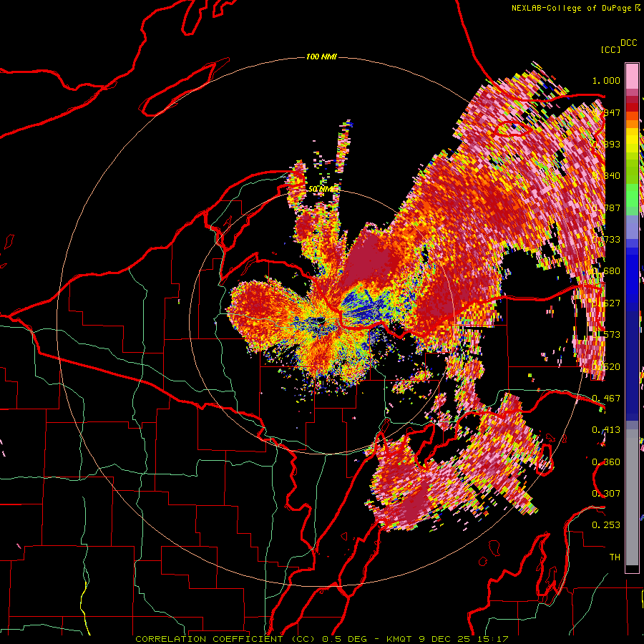This screenshot has height=644, width=644.
Task: Click the 0.627 legend value
Action: (606, 303)
